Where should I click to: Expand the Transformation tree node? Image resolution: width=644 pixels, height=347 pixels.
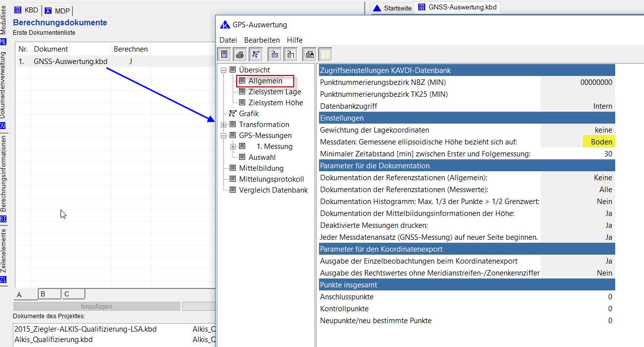pyautogui.click(x=224, y=125)
